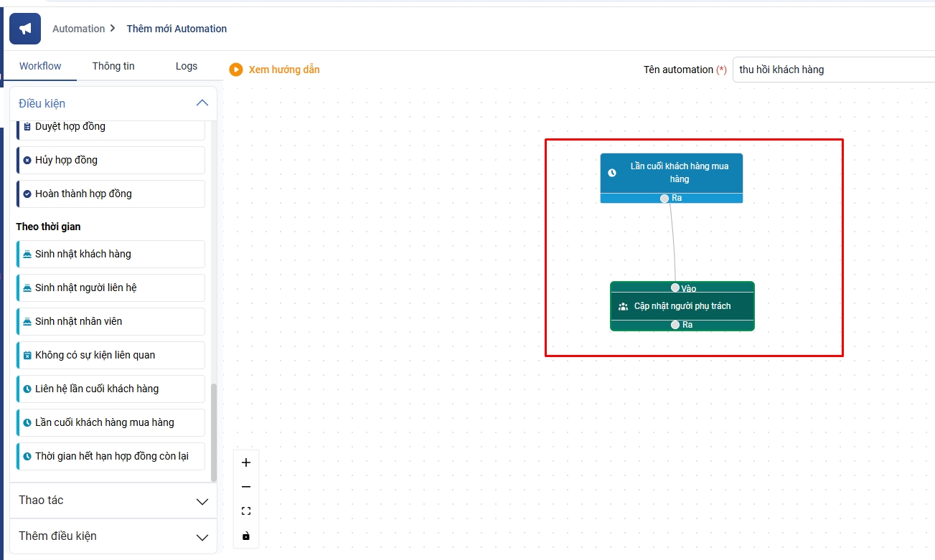
Task: Zoom out with the minus icon
Action: click(246, 487)
